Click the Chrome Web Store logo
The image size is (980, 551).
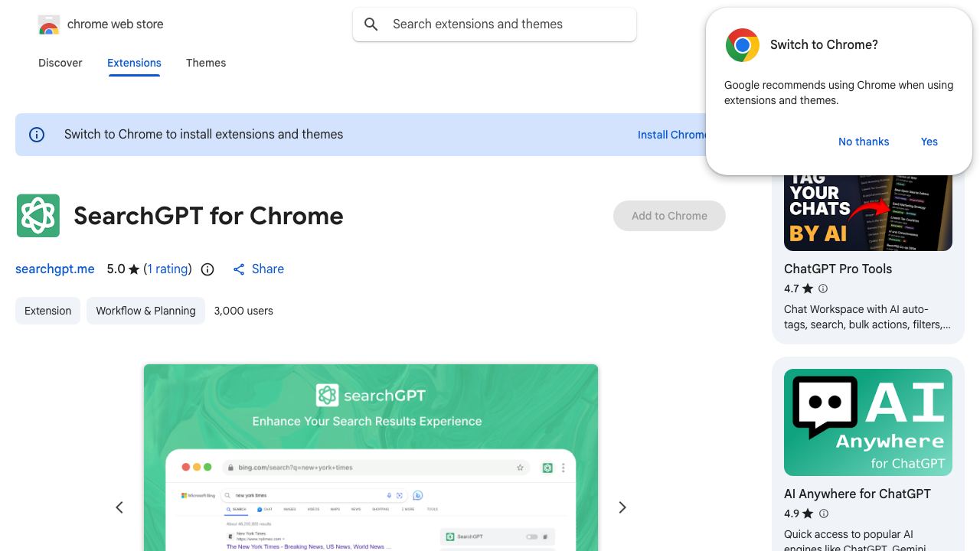49,24
